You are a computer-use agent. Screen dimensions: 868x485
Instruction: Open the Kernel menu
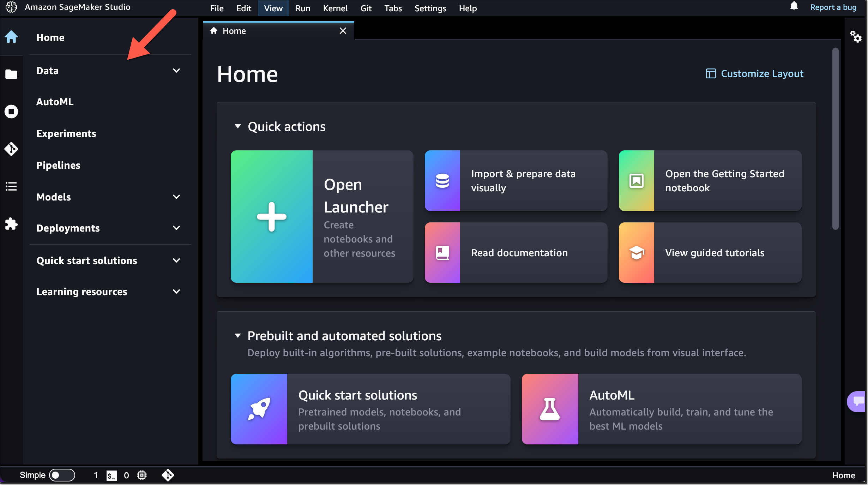334,8
